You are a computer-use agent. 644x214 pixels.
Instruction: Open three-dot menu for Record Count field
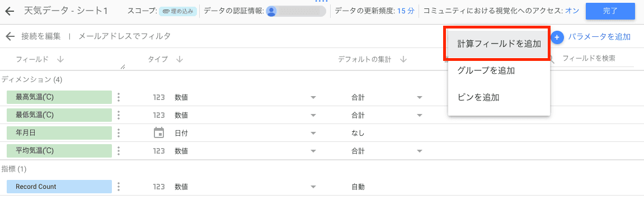[x=119, y=187]
